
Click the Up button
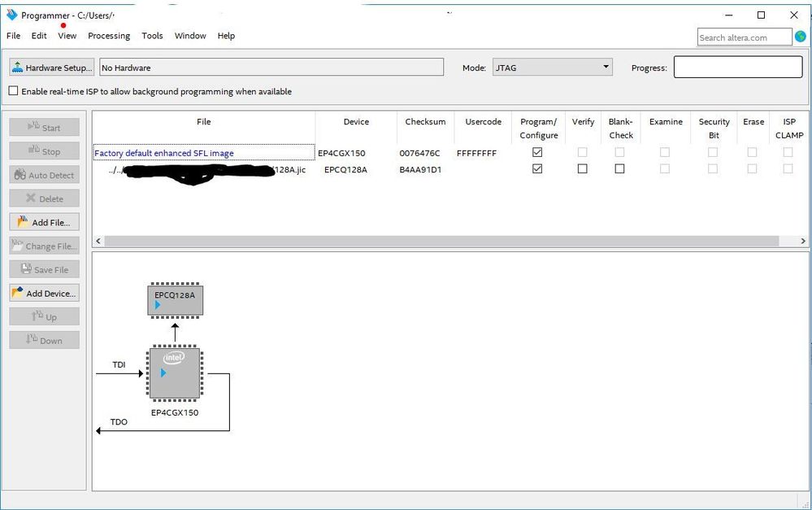(x=44, y=316)
